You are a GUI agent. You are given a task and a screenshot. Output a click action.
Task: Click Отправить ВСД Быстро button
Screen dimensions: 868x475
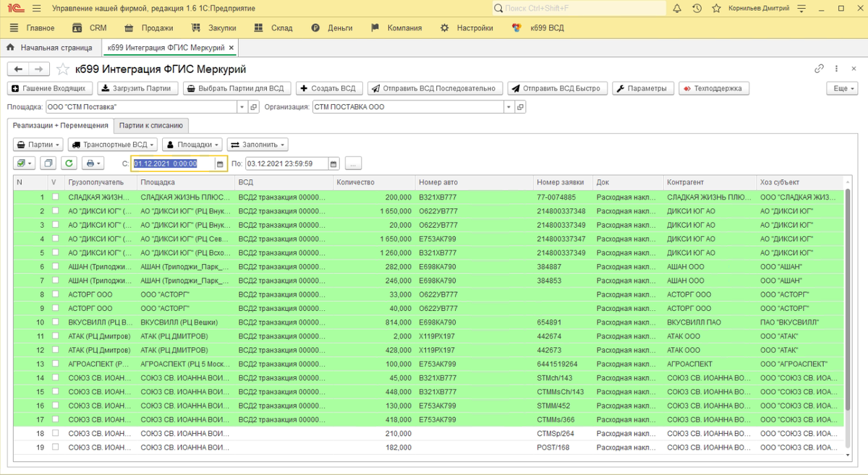pyautogui.click(x=558, y=88)
